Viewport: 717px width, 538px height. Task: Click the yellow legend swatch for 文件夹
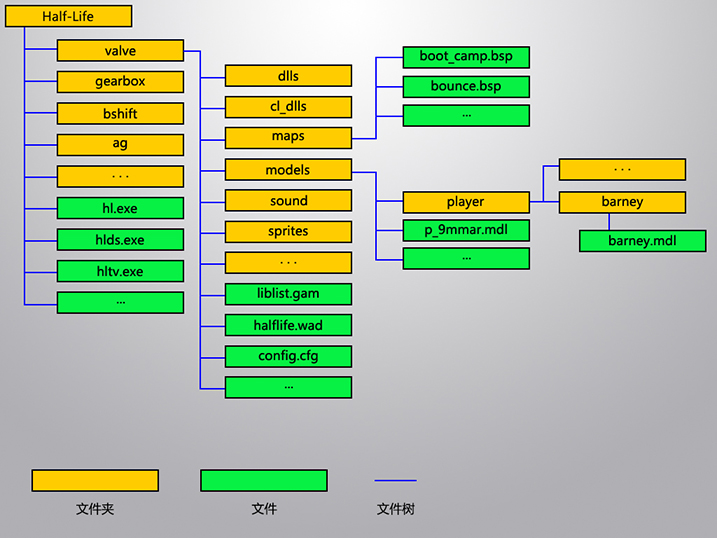[95, 480]
